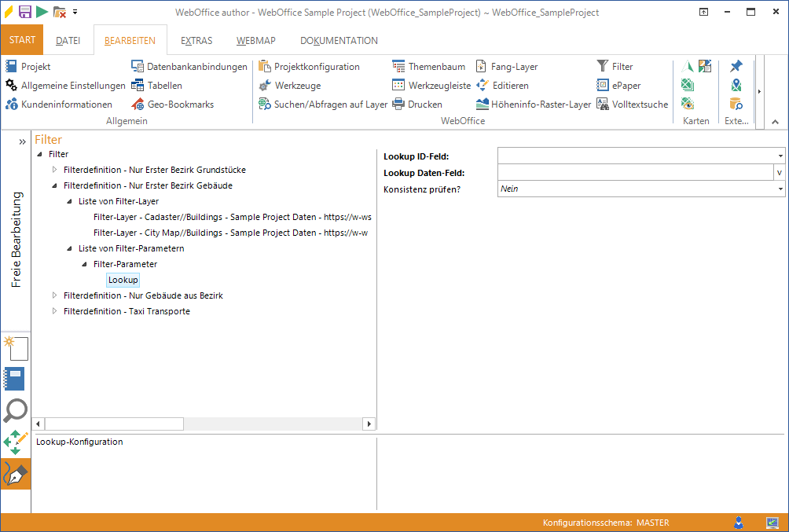Viewport: 789px width, 532px height.
Task: Select the Filter-Layer City Map Buildings item
Action: [x=229, y=233]
